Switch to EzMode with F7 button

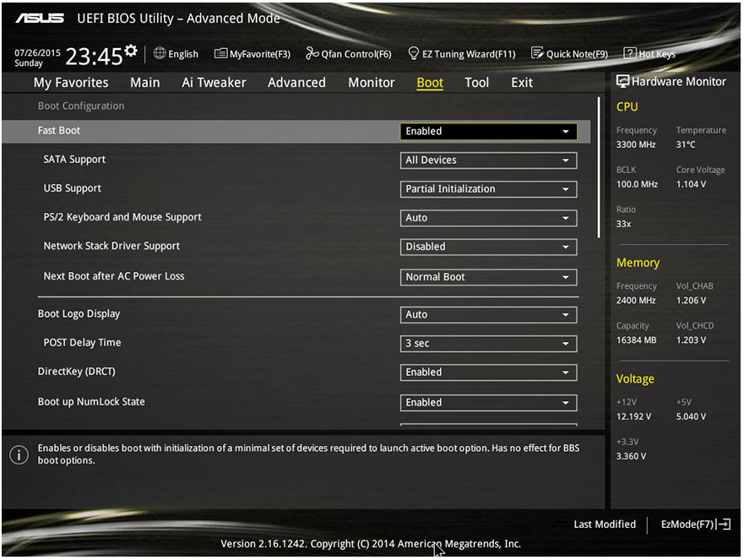coord(694,524)
